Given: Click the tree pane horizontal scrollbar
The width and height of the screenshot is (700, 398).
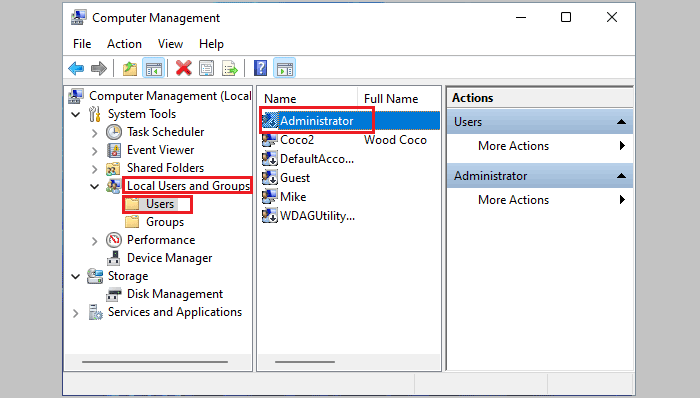Looking at the screenshot, I should tap(155, 362).
